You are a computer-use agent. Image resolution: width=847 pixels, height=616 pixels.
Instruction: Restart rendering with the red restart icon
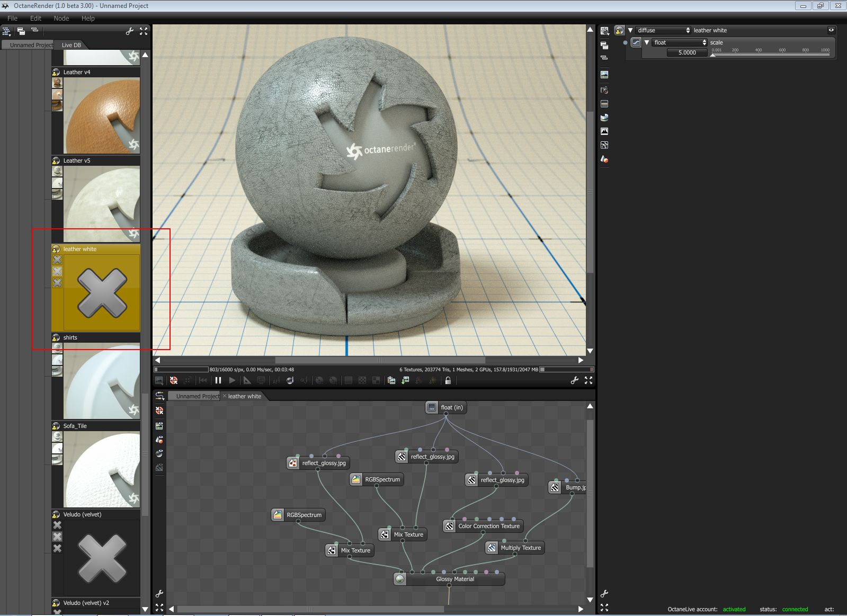click(174, 380)
